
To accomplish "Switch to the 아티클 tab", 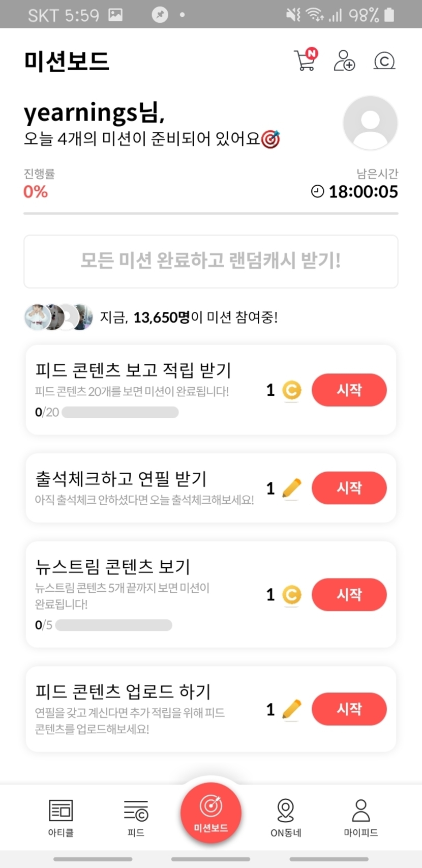I will (61, 817).
